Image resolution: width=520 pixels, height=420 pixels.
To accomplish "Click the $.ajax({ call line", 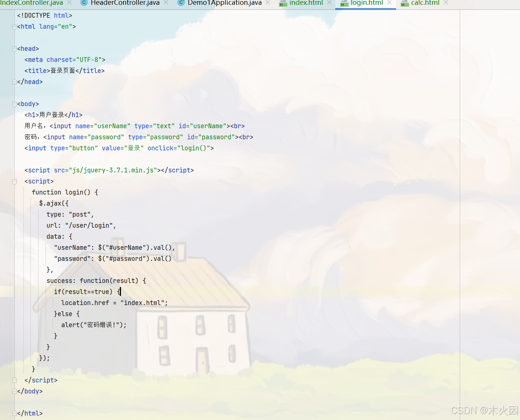I will tap(54, 203).
